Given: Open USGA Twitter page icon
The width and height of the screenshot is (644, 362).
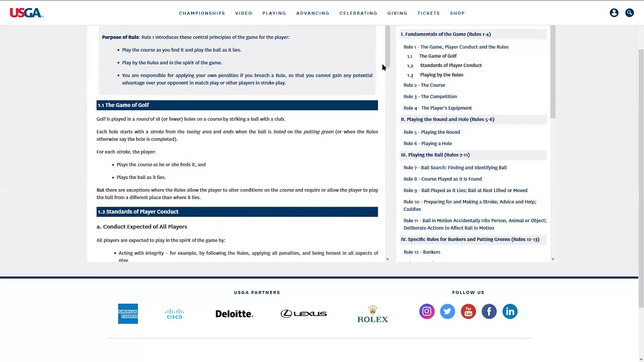Looking at the screenshot, I should pos(447,312).
